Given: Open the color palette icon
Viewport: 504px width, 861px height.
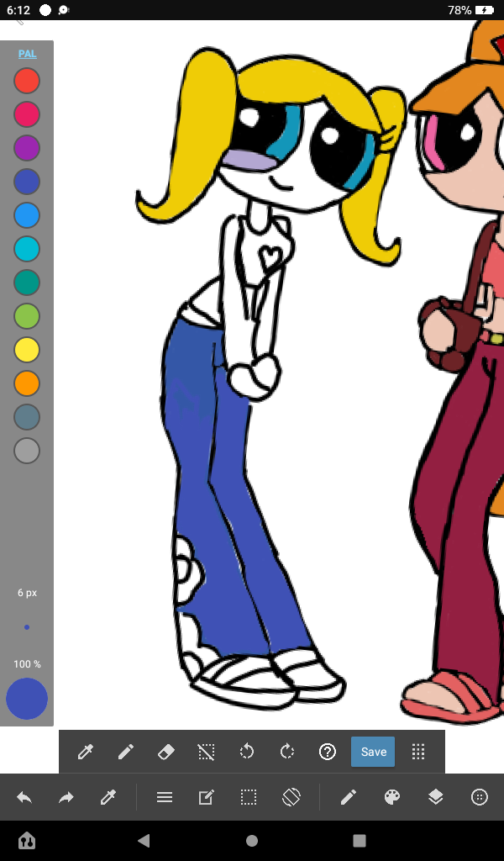Looking at the screenshot, I should [x=392, y=797].
